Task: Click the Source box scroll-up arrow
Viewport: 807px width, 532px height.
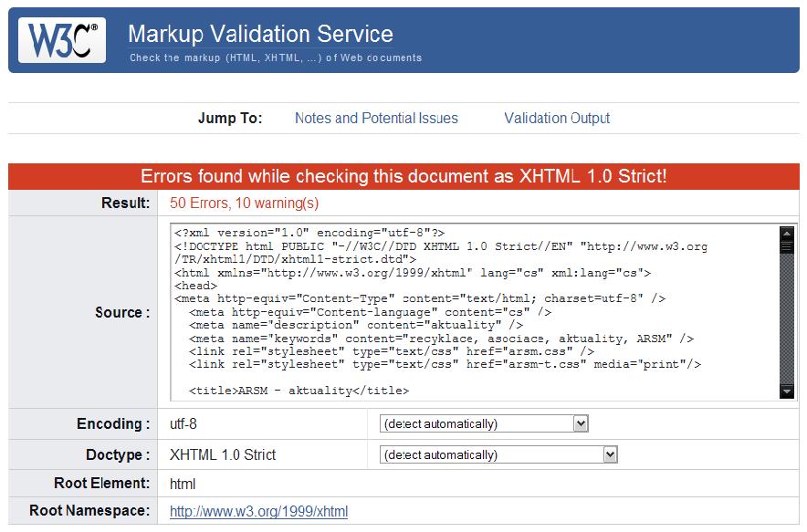Action: pyautogui.click(x=786, y=233)
